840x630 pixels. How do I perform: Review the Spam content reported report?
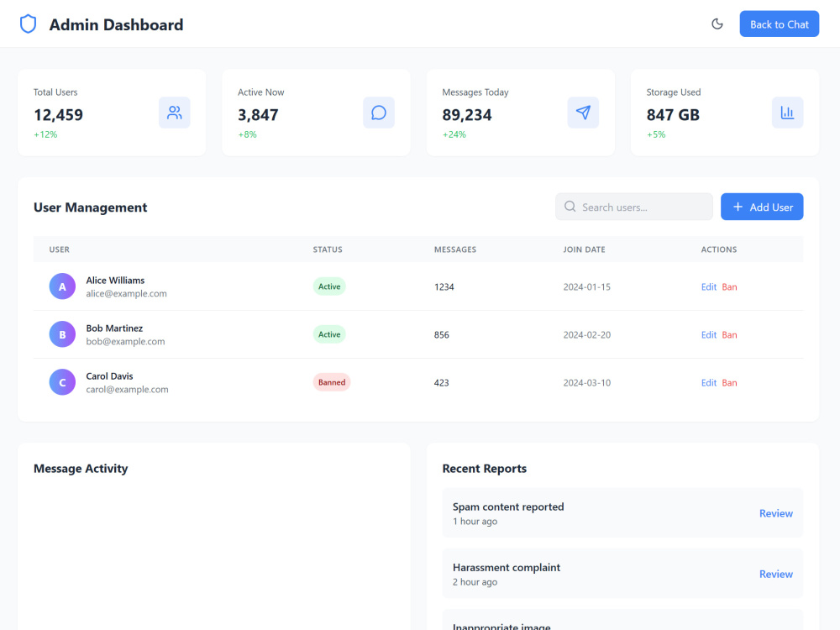coord(775,513)
